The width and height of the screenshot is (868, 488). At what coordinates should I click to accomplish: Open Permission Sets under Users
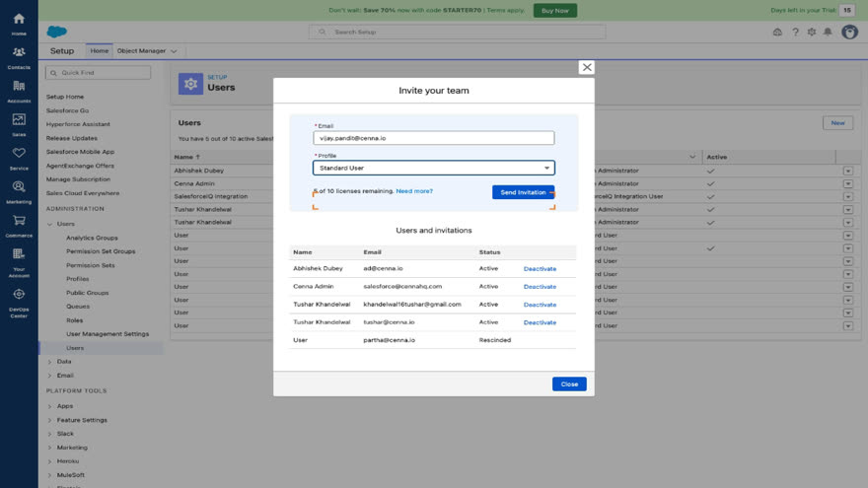pyautogui.click(x=90, y=265)
